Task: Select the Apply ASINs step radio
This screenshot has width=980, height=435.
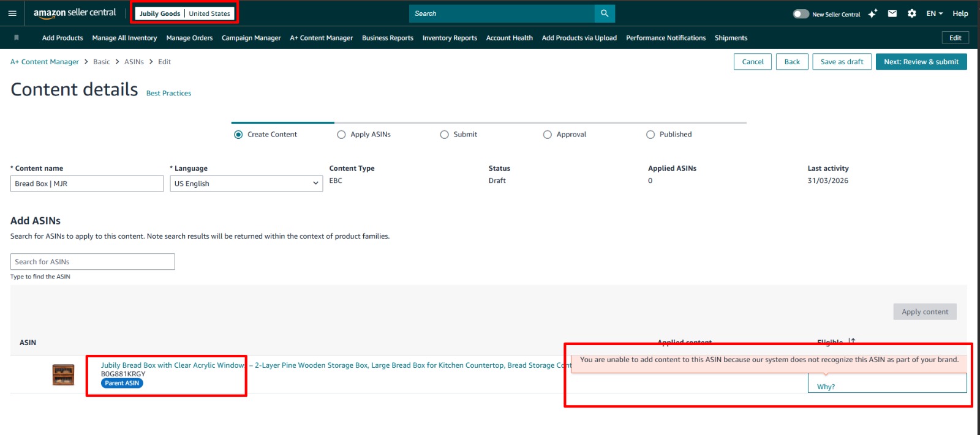Action: [341, 135]
